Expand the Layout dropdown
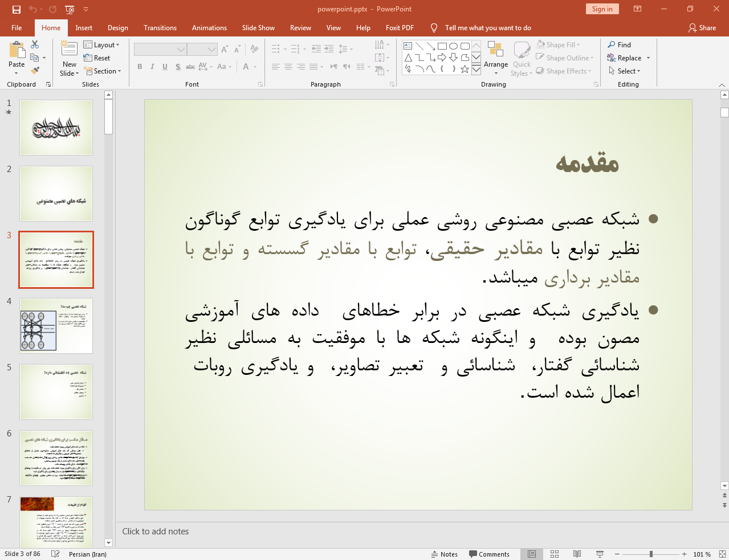 (101, 45)
